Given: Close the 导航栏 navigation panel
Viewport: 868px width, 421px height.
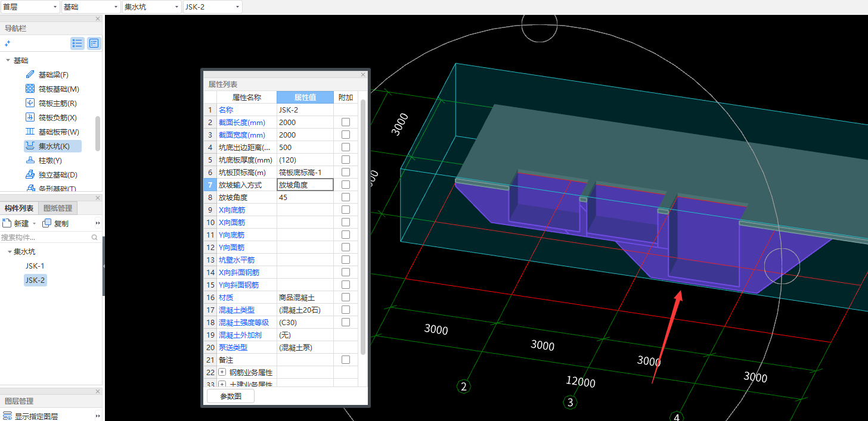Looking at the screenshot, I should pos(98,19).
